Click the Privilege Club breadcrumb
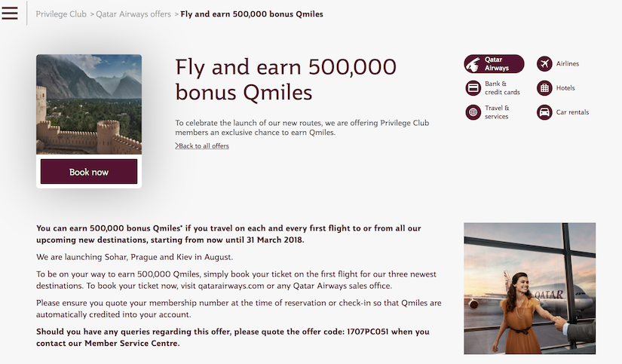 (x=61, y=14)
